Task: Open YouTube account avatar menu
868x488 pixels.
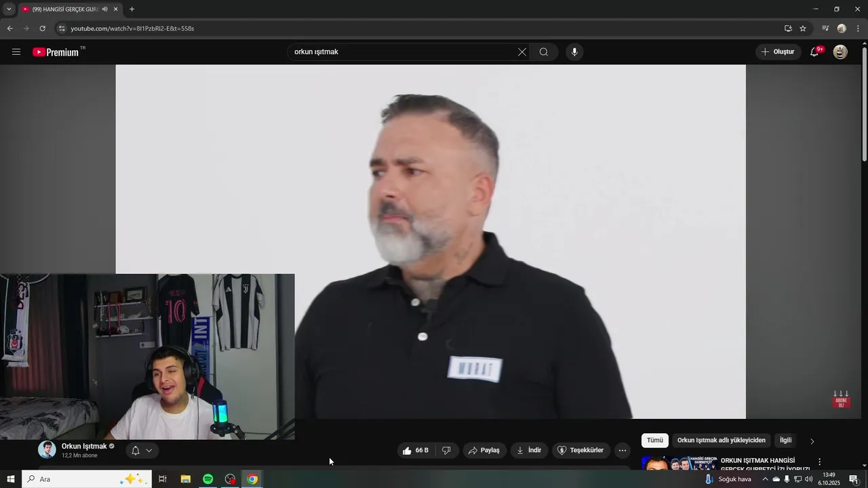Action: pos(840,52)
